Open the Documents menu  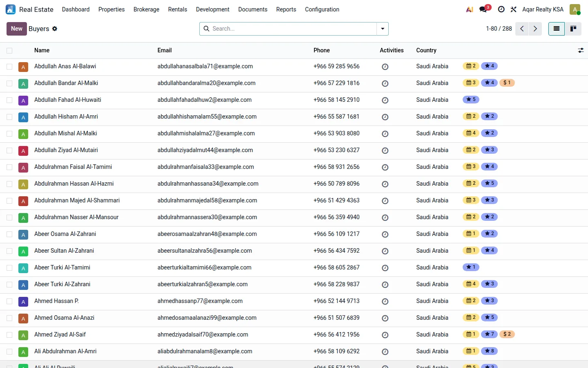tap(253, 9)
